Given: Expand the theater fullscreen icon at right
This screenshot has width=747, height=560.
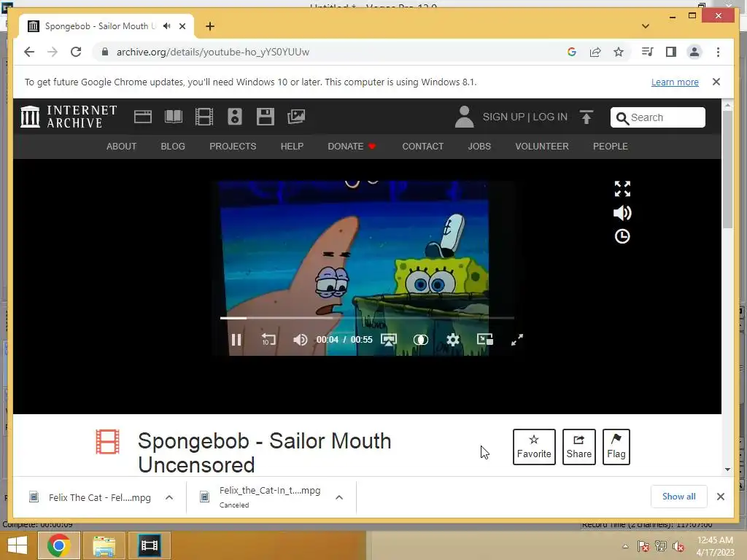Looking at the screenshot, I should pos(622,189).
